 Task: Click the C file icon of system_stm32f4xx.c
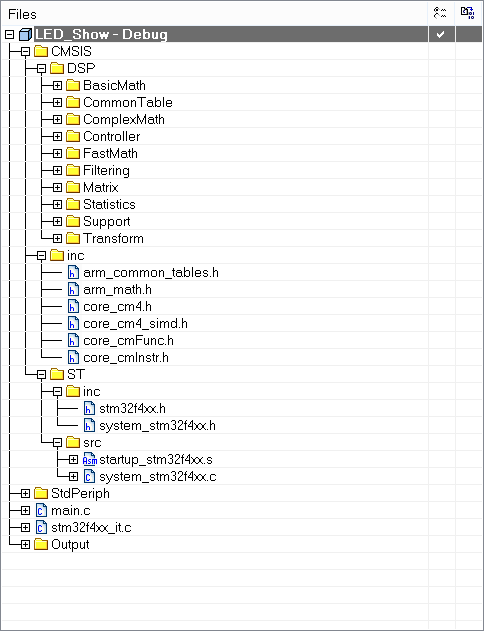(x=89, y=476)
